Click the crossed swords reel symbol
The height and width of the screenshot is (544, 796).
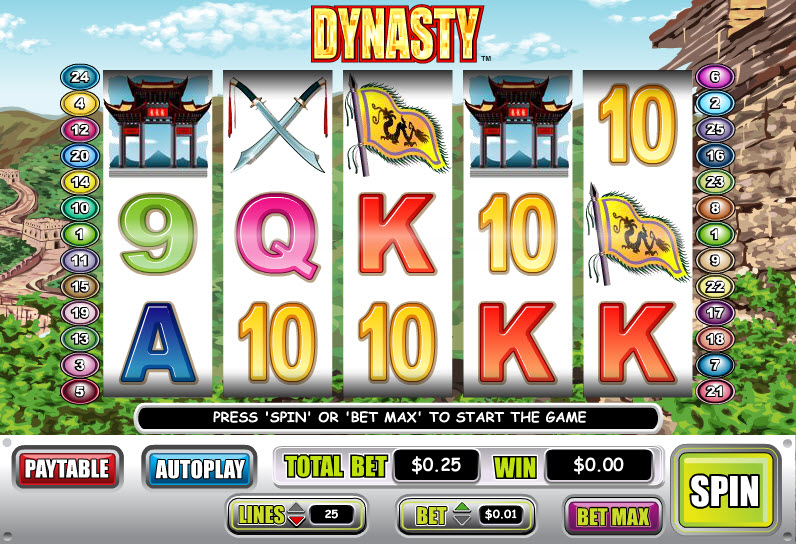point(278,124)
